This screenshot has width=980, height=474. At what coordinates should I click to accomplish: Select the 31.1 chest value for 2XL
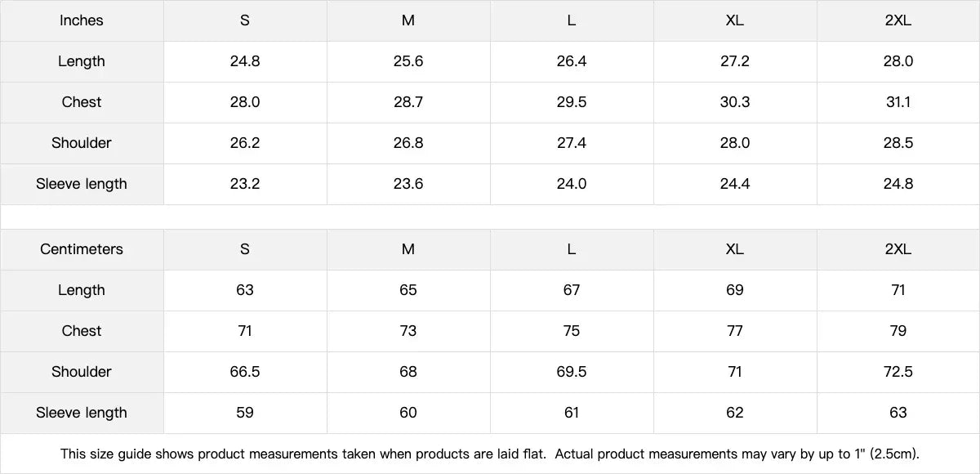pyautogui.click(x=898, y=102)
